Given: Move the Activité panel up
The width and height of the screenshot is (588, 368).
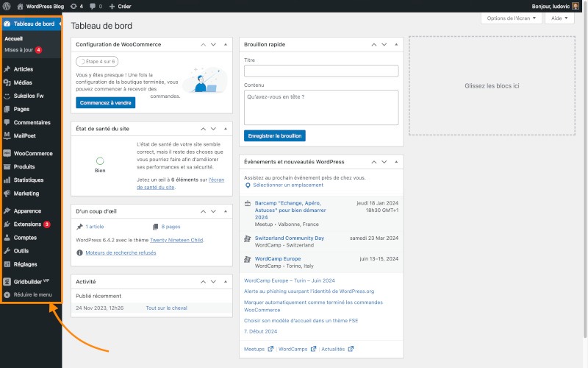Looking at the screenshot, I should coord(203,282).
